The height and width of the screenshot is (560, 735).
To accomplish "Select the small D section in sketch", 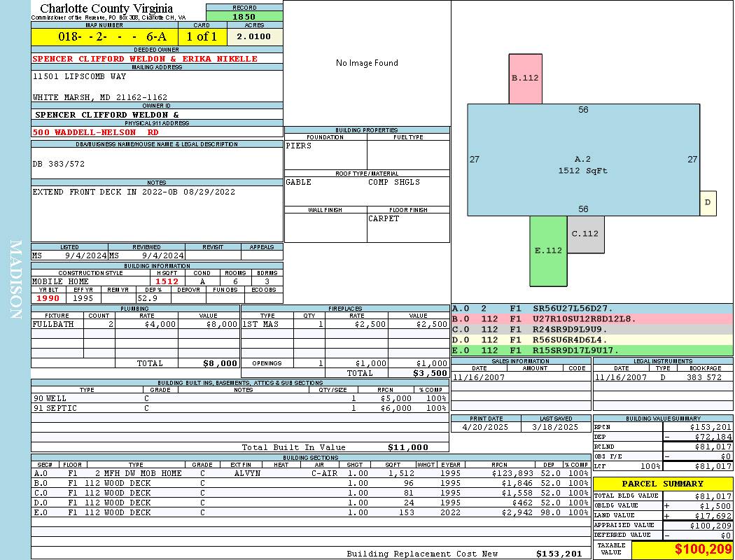I will (708, 203).
